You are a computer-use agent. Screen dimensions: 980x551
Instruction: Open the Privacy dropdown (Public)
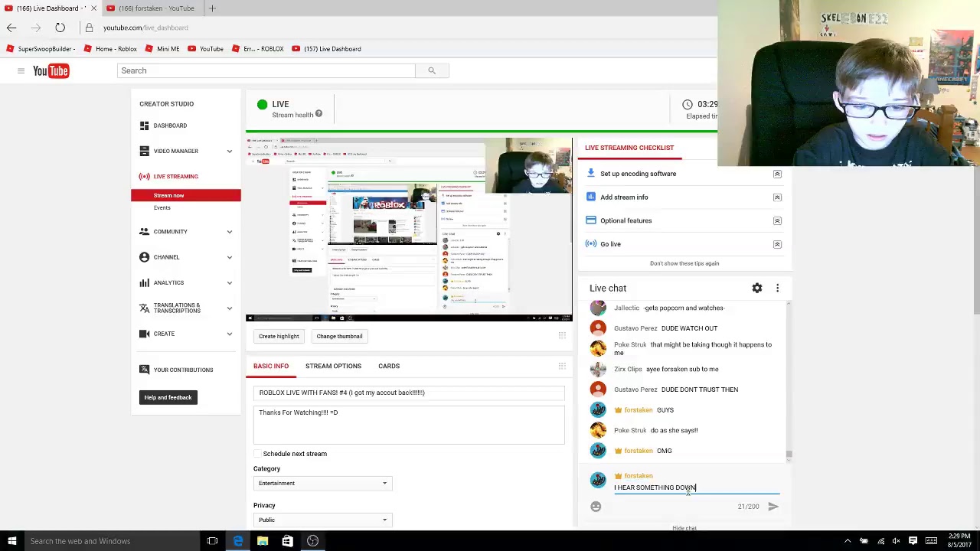322,520
